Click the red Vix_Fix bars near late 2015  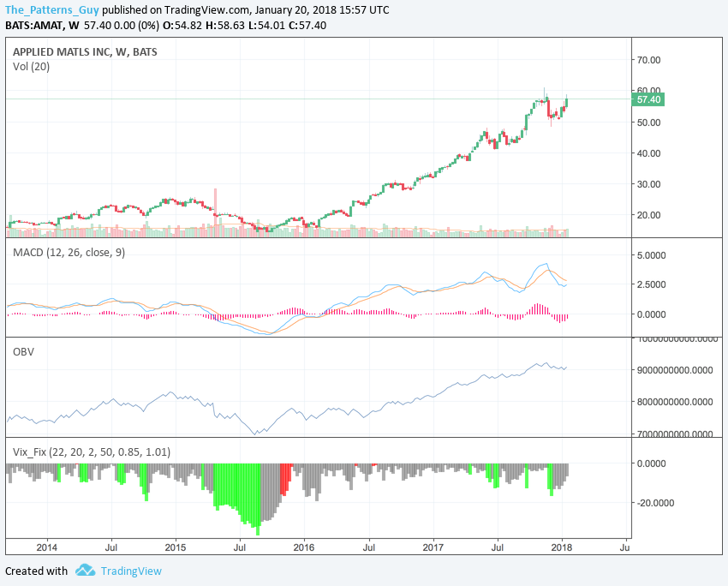coord(286,479)
